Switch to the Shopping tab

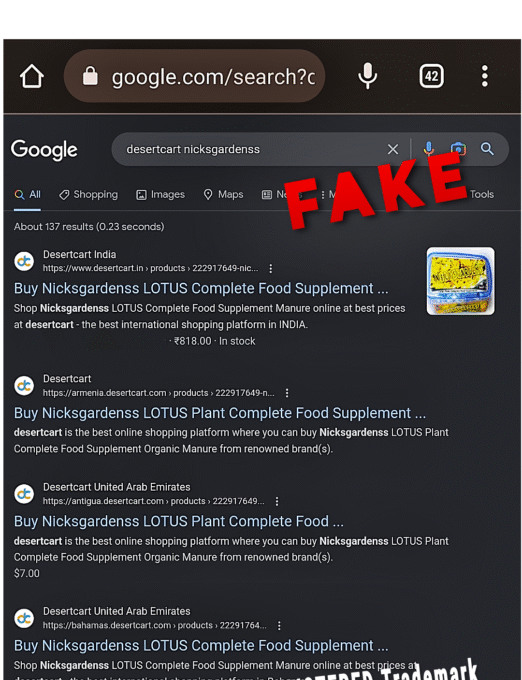tap(88, 194)
